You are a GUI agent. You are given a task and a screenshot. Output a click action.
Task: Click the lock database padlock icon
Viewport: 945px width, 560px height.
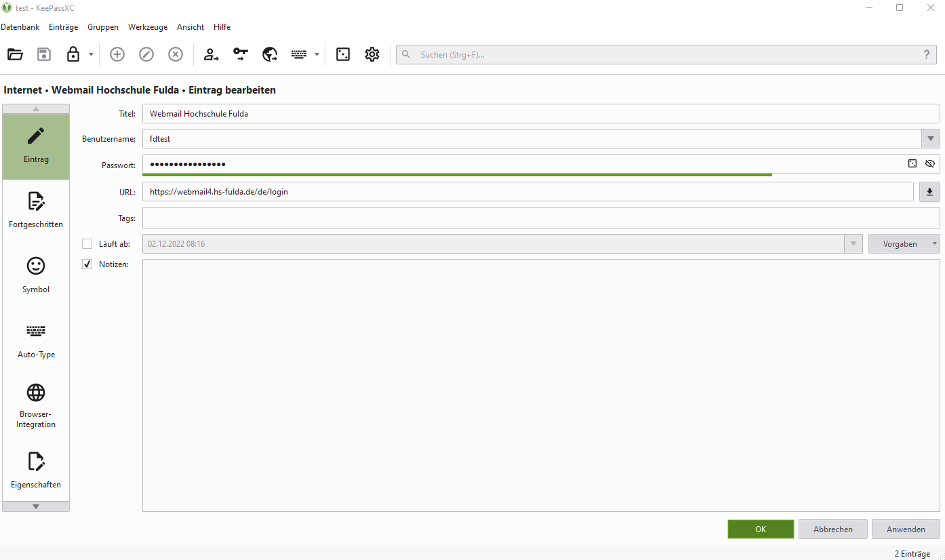73,55
